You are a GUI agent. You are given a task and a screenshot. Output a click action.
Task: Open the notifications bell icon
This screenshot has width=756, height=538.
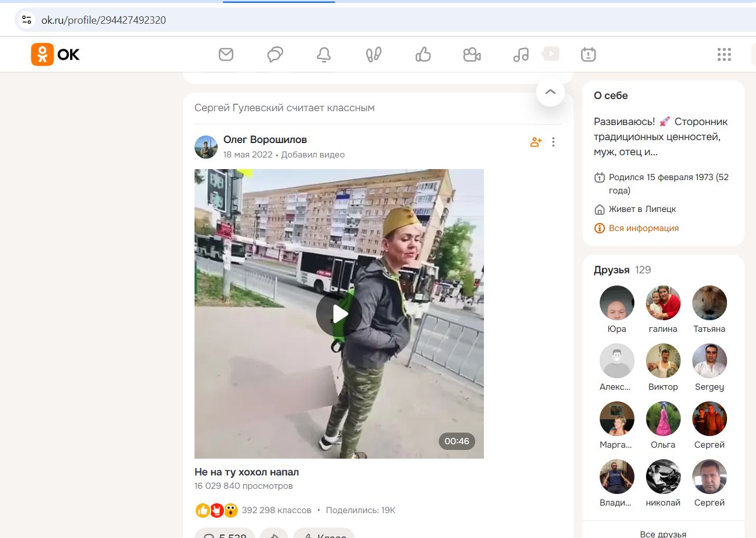point(324,54)
